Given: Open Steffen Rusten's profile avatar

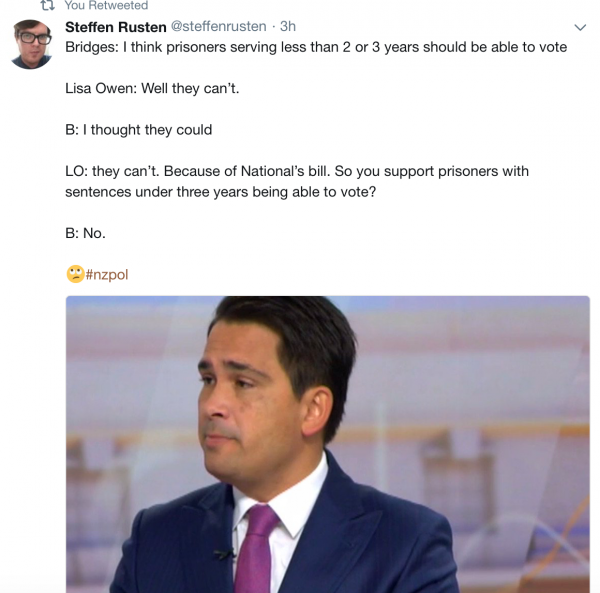Looking at the screenshot, I should tap(31, 44).
